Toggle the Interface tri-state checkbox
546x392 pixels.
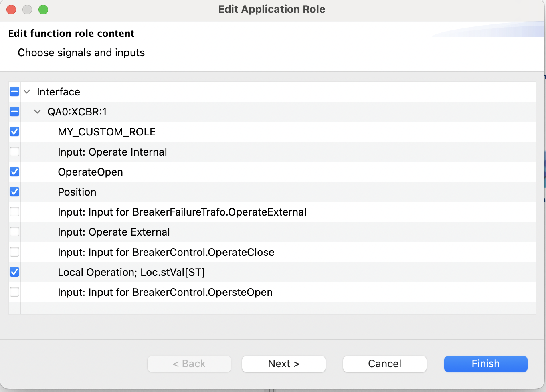pyautogui.click(x=14, y=91)
